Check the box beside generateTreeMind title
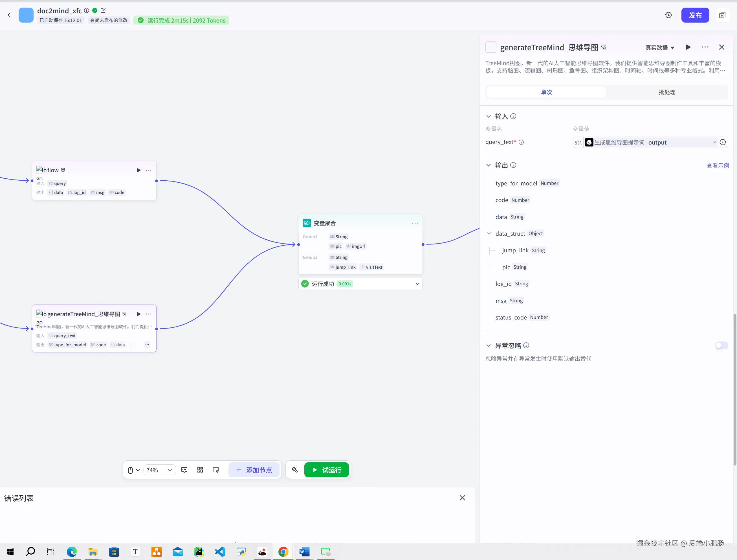 pyautogui.click(x=490, y=47)
